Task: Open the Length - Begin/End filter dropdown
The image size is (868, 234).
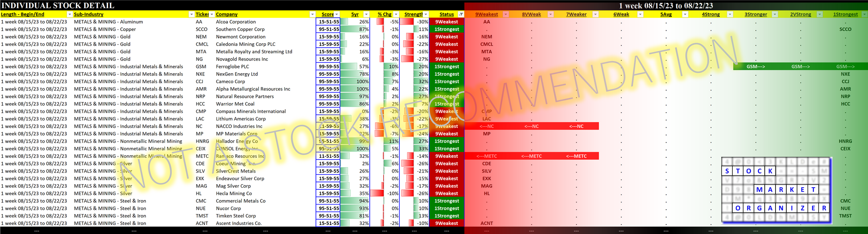Action: pyautogui.click(x=69, y=14)
